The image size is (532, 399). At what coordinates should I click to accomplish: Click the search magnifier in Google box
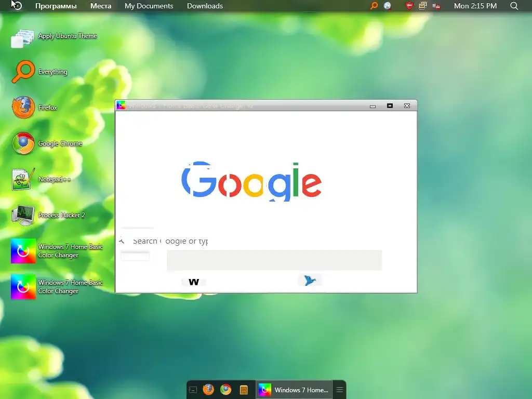click(122, 241)
